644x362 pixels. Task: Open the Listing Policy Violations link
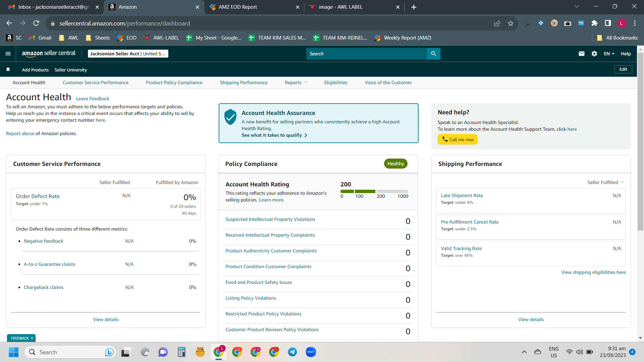[x=251, y=298]
